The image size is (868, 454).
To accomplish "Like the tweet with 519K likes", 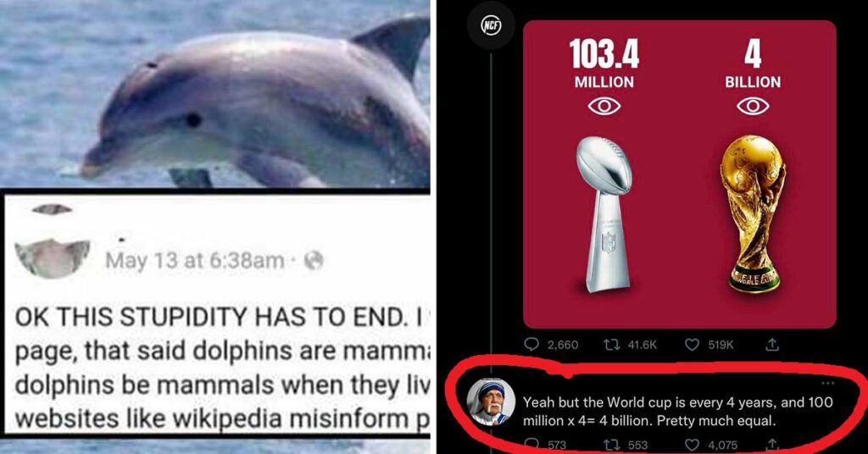I will pyautogui.click(x=709, y=345).
